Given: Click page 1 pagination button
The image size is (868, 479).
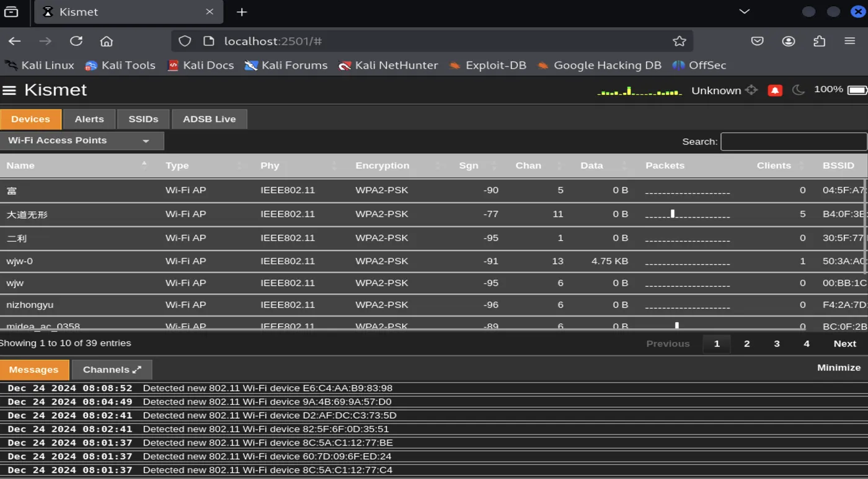Looking at the screenshot, I should click(717, 344).
